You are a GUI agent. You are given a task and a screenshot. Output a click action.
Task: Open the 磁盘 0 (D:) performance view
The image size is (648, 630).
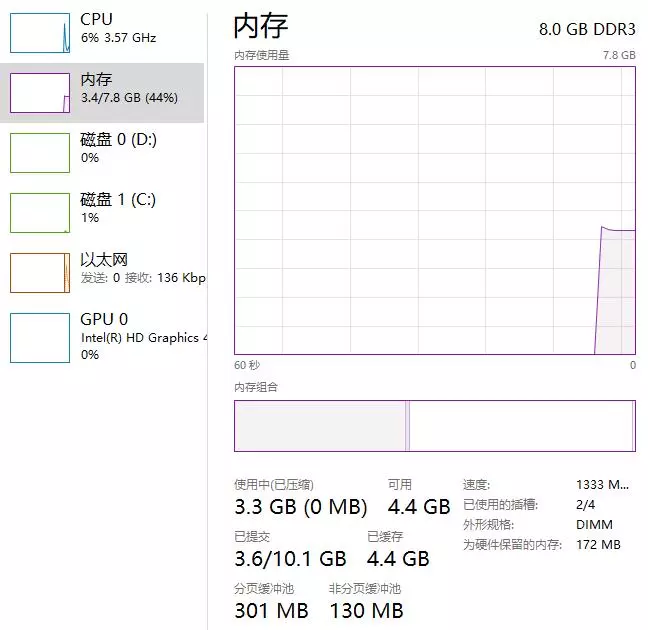click(x=118, y=148)
